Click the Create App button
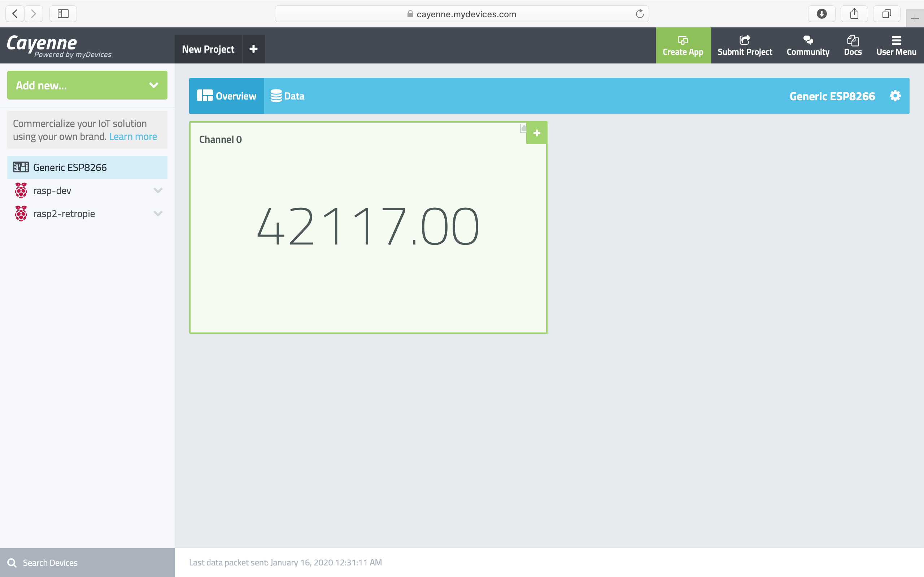 (683, 45)
